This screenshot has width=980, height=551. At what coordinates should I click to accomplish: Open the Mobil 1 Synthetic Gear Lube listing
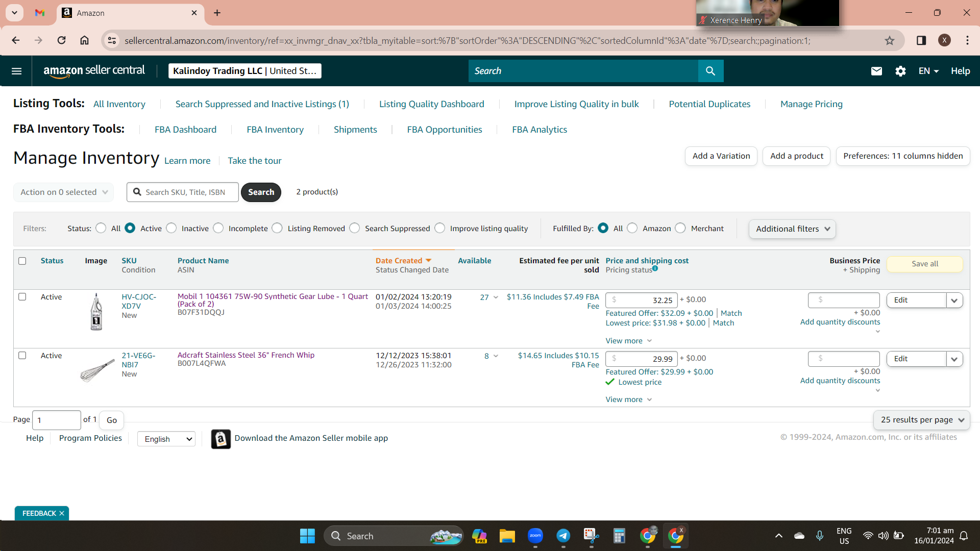coord(273,300)
